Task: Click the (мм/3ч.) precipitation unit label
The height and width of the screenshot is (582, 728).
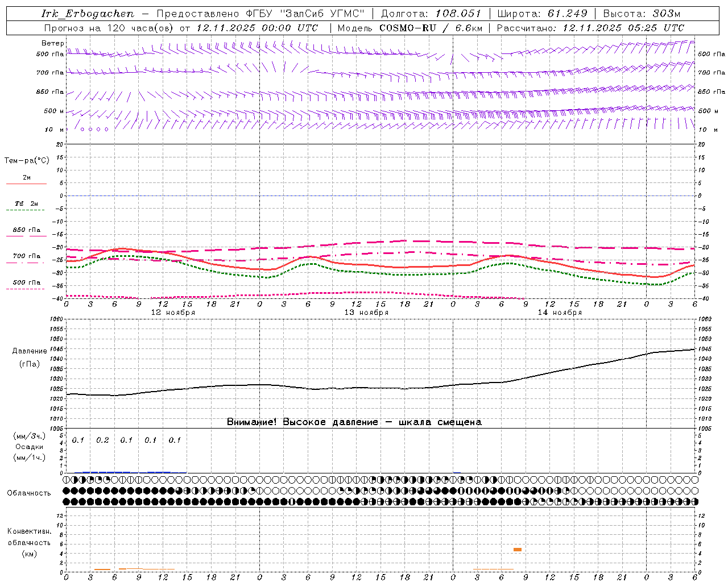Action: [29, 436]
